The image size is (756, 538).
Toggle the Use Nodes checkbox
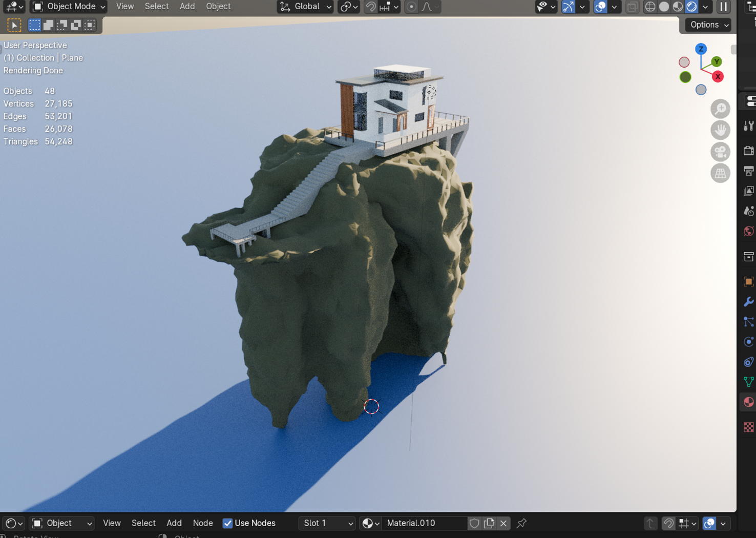tap(227, 523)
